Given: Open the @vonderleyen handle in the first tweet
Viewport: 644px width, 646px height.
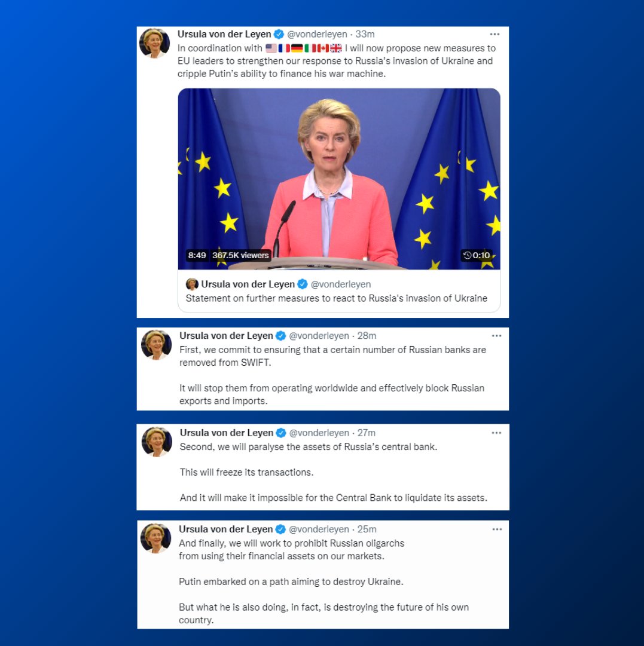Looking at the screenshot, I should tap(317, 34).
